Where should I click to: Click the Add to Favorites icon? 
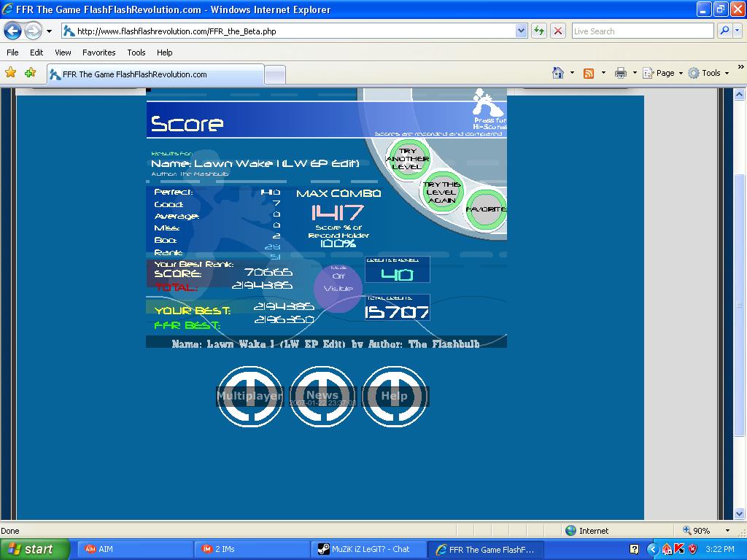coord(31,72)
